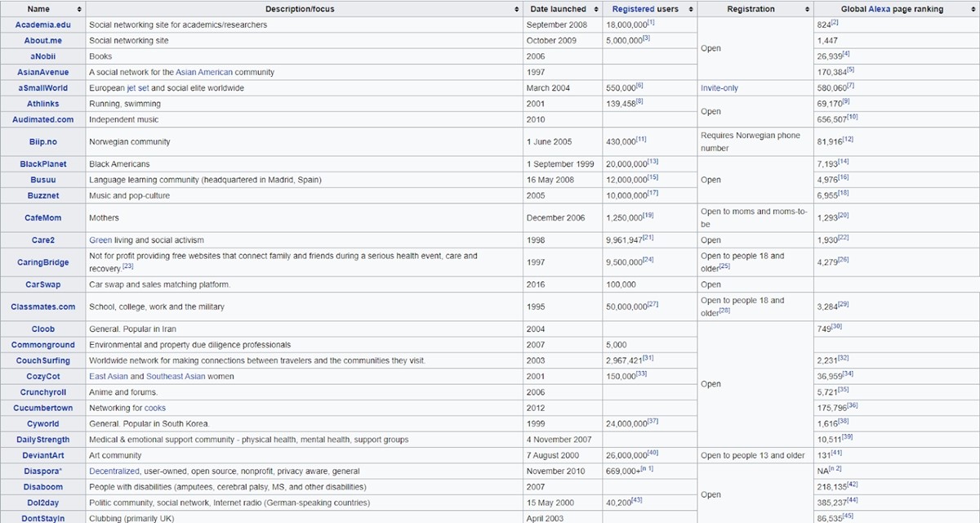Open the AsianAvenue article link
This screenshot has height=523, width=980.
click(x=42, y=72)
